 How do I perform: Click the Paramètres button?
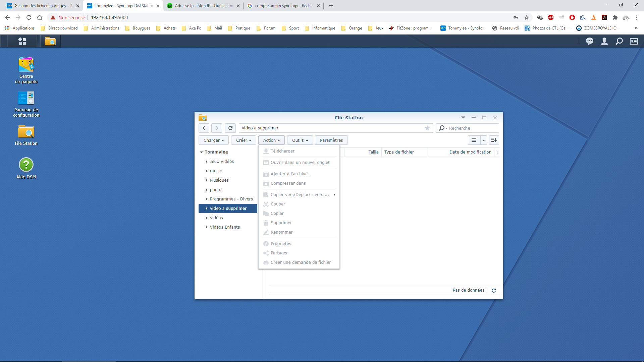click(x=331, y=140)
